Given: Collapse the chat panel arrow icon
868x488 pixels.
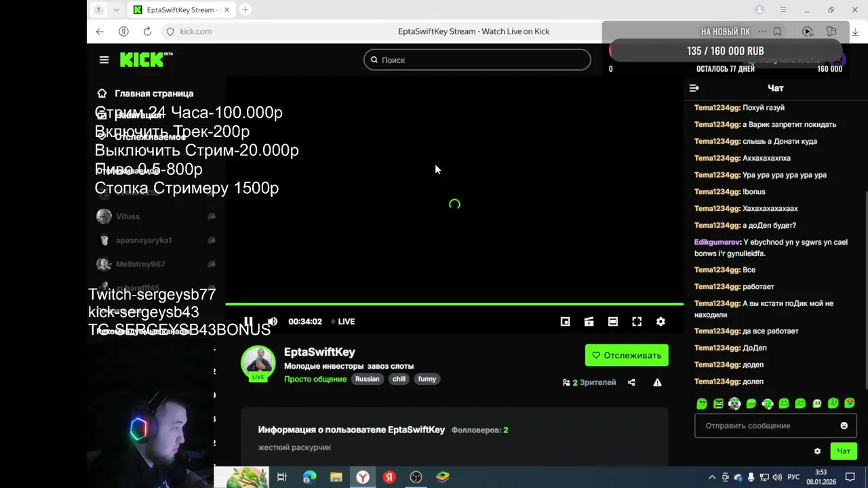Looking at the screenshot, I should click(x=694, y=88).
